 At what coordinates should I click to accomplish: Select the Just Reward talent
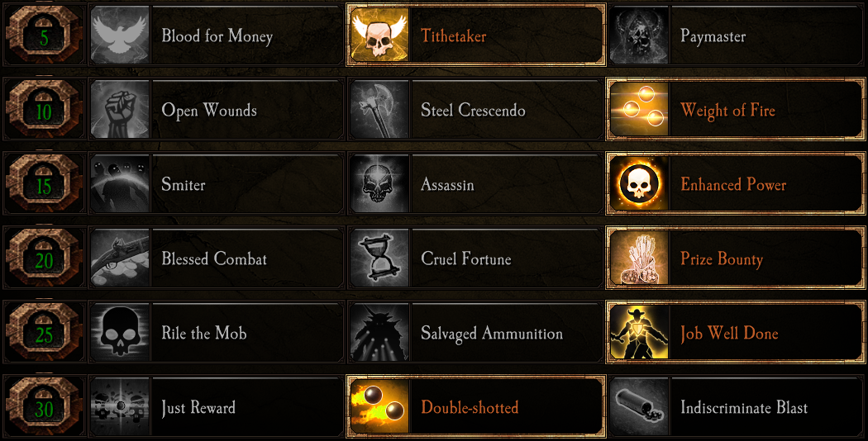click(216, 406)
